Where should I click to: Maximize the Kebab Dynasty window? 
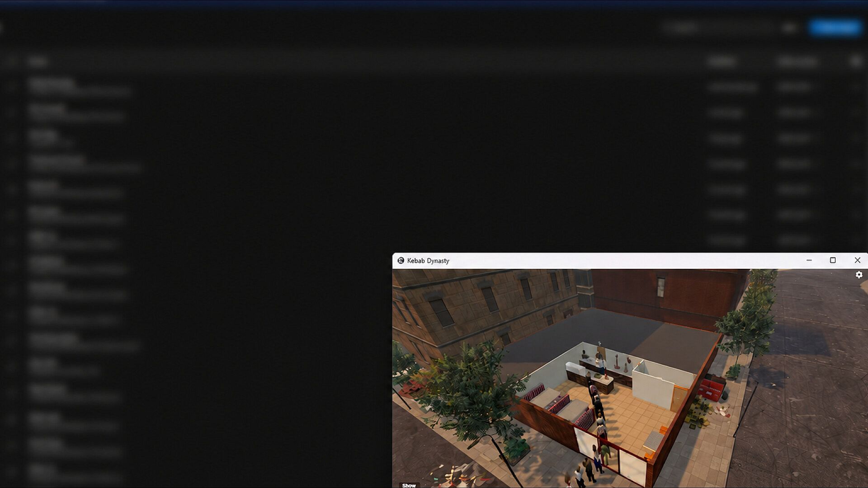pyautogui.click(x=833, y=260)
